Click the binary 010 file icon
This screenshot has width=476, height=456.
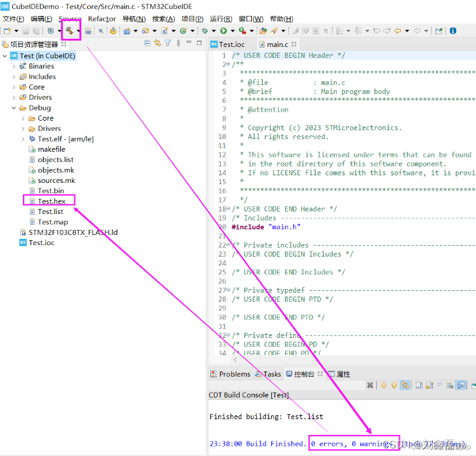click(88, 30)
